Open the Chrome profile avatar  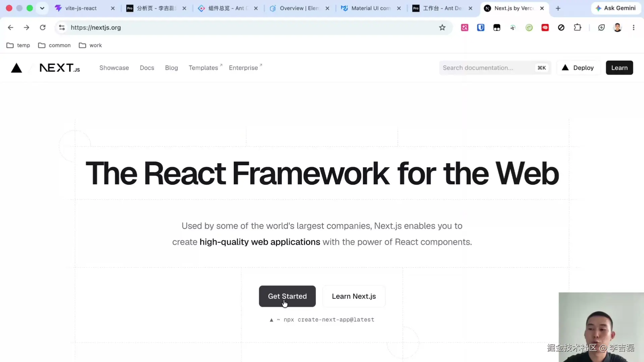618,27
